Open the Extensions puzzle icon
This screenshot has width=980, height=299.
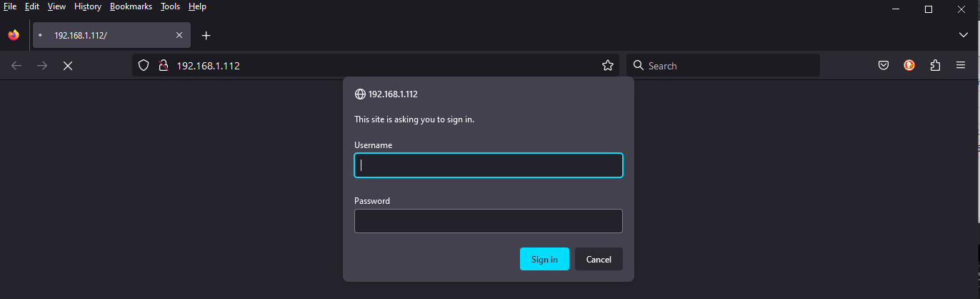[935, 66]
